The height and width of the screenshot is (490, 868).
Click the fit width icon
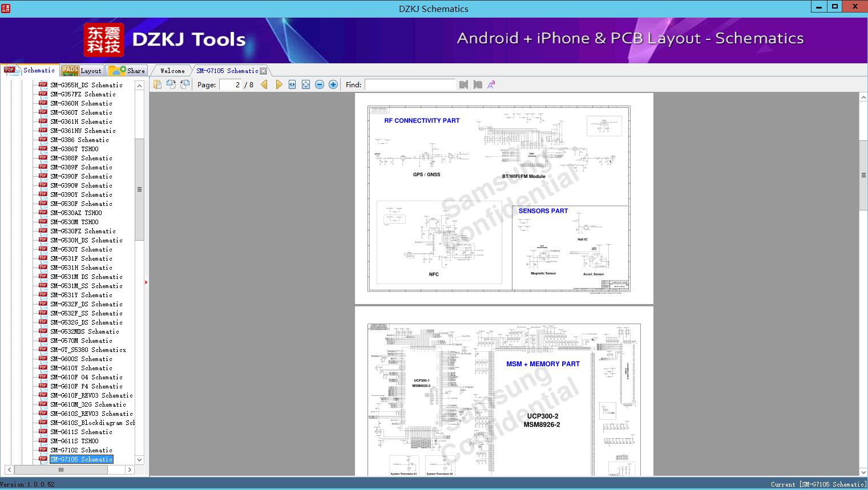click(x=292, y=84)
